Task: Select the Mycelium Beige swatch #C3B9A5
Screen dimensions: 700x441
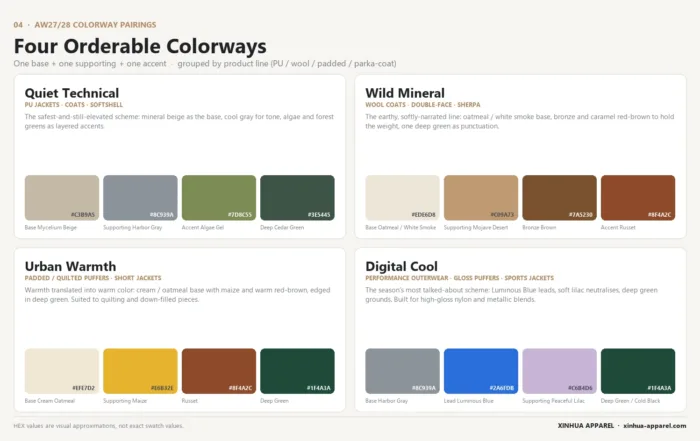Action: 62,198
